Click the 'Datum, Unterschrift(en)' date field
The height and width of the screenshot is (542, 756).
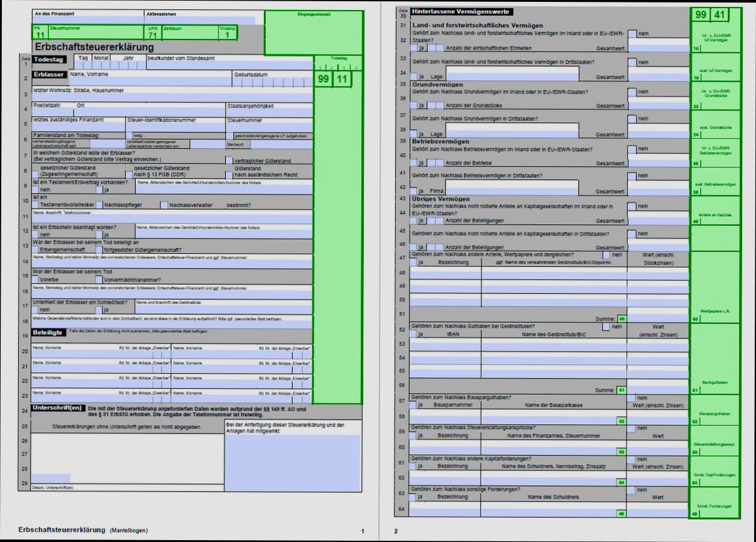52,479
